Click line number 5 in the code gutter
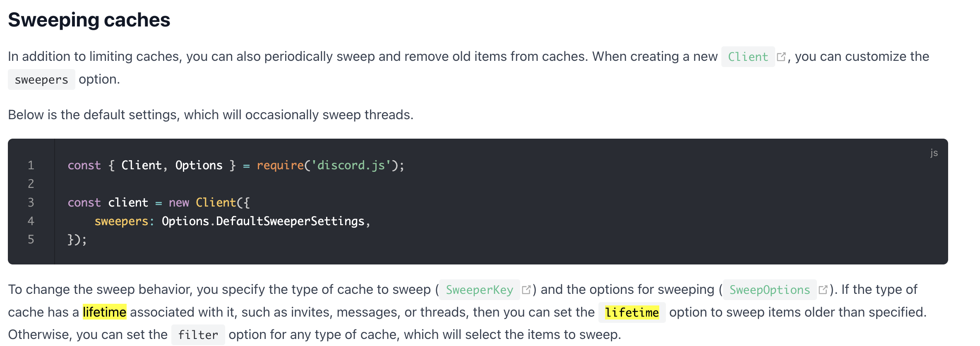Screen dimensions: 980x346 pyautogui.click(x=31, y=239)
